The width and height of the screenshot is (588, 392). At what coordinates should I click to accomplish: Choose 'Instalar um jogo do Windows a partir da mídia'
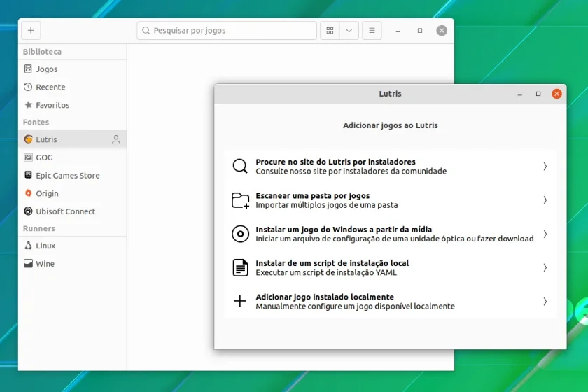pyautogui.click(x=390, y=234)
